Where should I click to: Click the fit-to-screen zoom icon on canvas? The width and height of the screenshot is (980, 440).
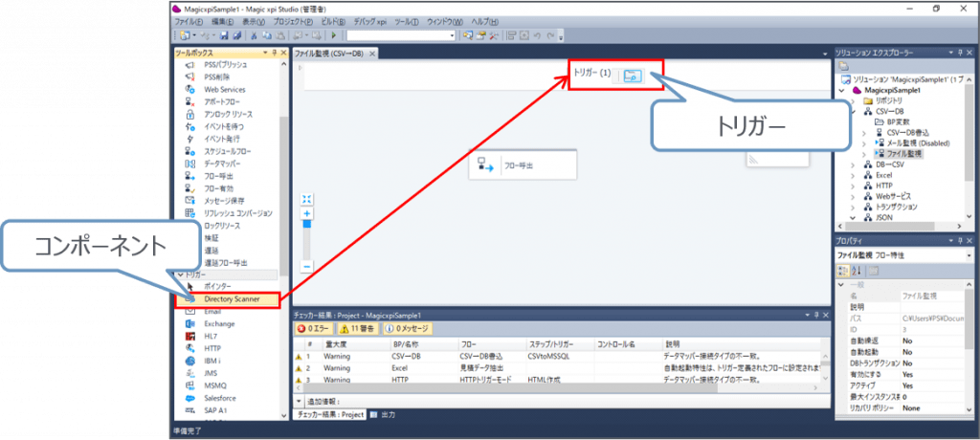(307, 199)
